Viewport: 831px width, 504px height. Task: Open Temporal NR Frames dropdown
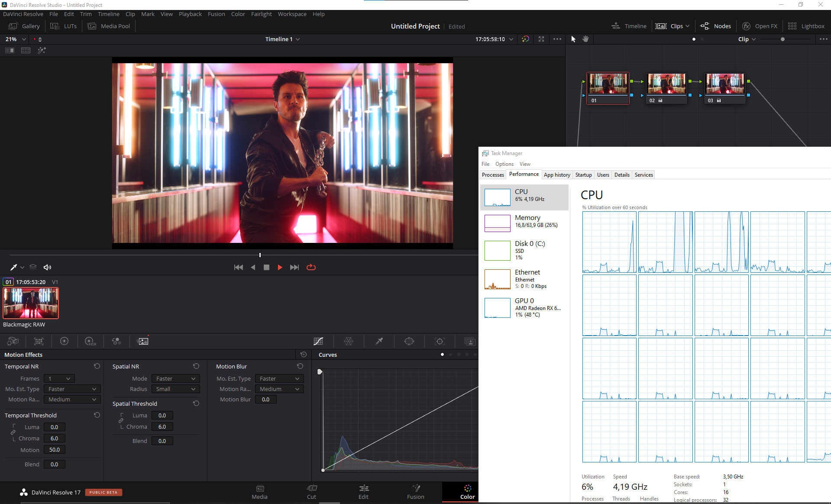[59, 378]
